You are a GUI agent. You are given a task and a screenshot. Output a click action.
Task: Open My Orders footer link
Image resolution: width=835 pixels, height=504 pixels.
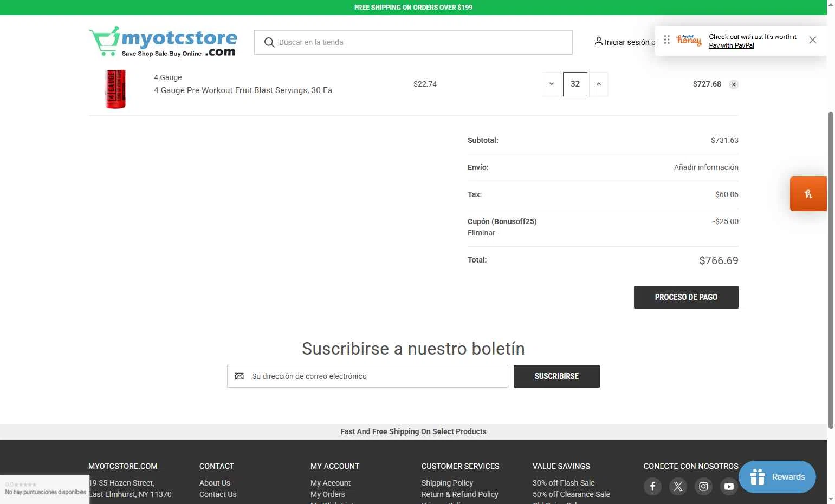point(327,494)
